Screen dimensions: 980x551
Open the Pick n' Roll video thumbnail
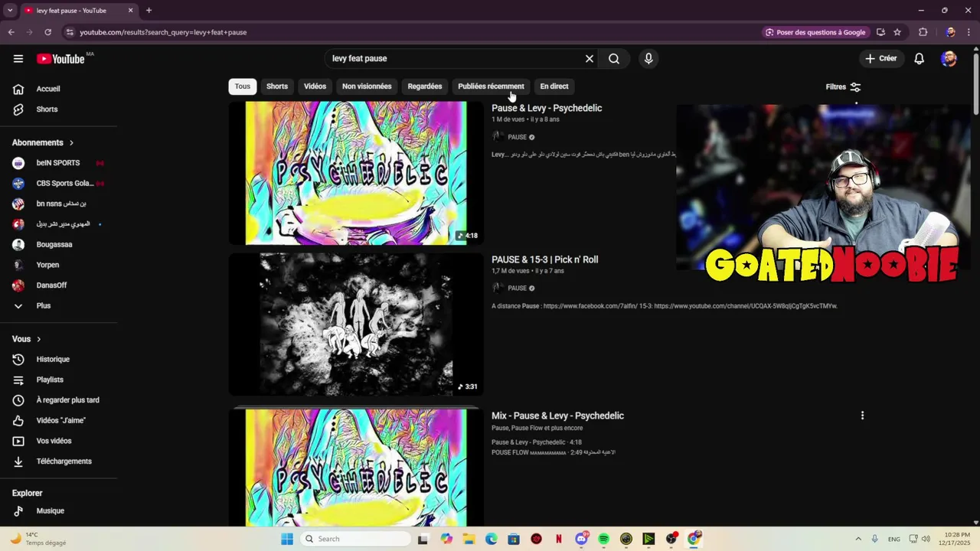coord(356,324)
